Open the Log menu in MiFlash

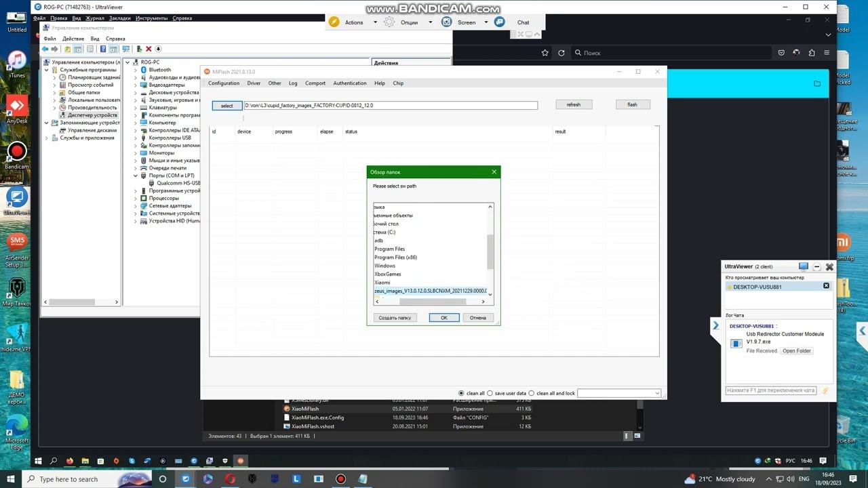(x=293, y=83)
